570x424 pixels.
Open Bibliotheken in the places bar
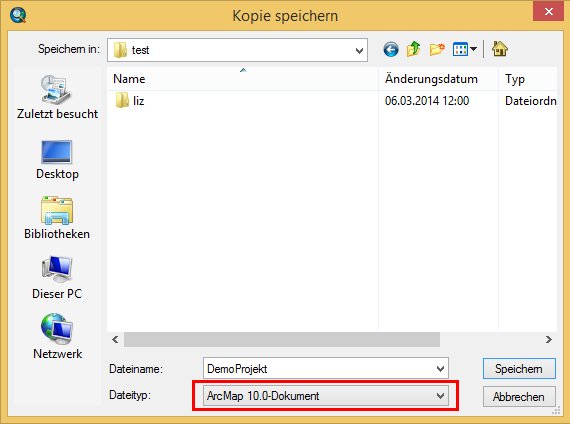[x=57, y=218]
